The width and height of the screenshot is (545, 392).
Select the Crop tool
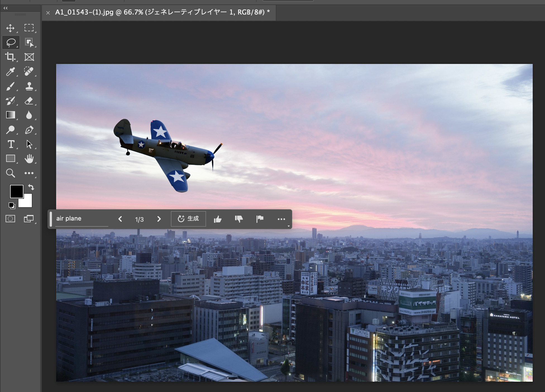10,57
